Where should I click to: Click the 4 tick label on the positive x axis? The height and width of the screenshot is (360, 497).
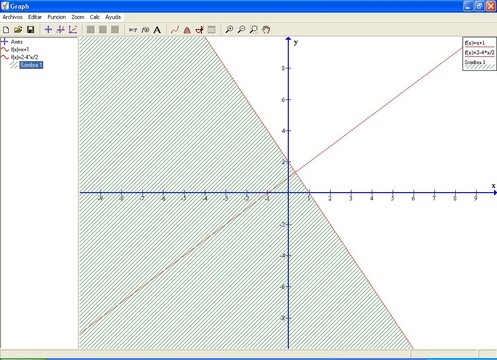371,198
